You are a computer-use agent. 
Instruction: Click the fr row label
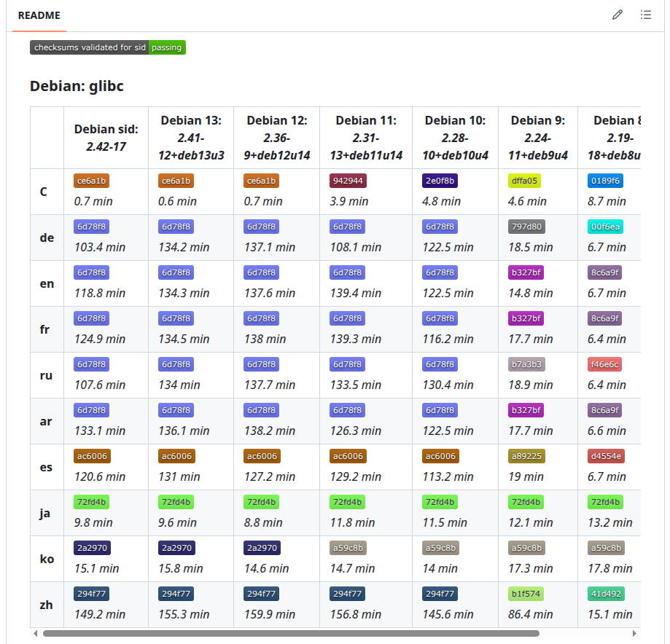44,330
